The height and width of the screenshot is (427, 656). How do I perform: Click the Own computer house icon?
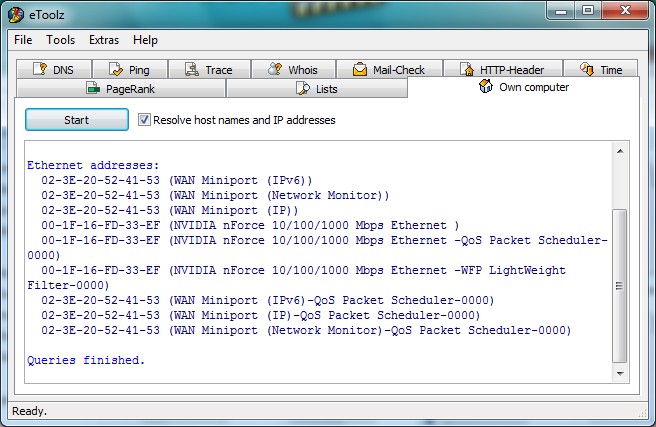(x=486, y=86)
